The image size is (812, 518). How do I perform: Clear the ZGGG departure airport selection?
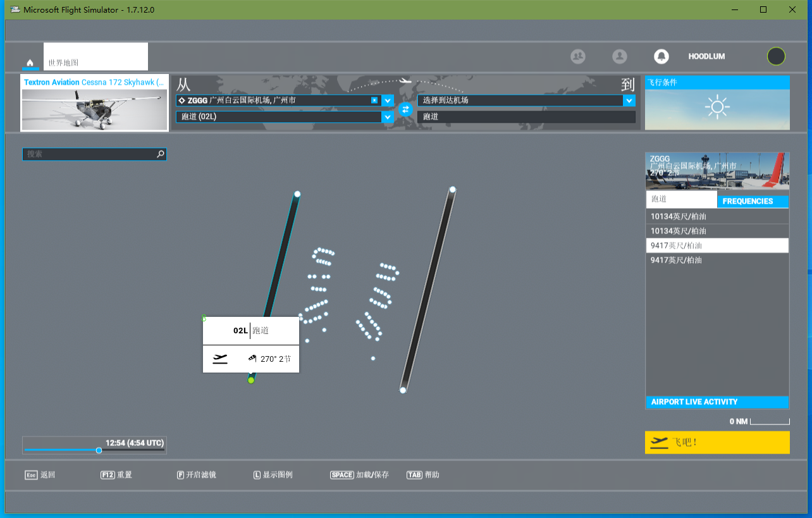click(x=374, y=101)
